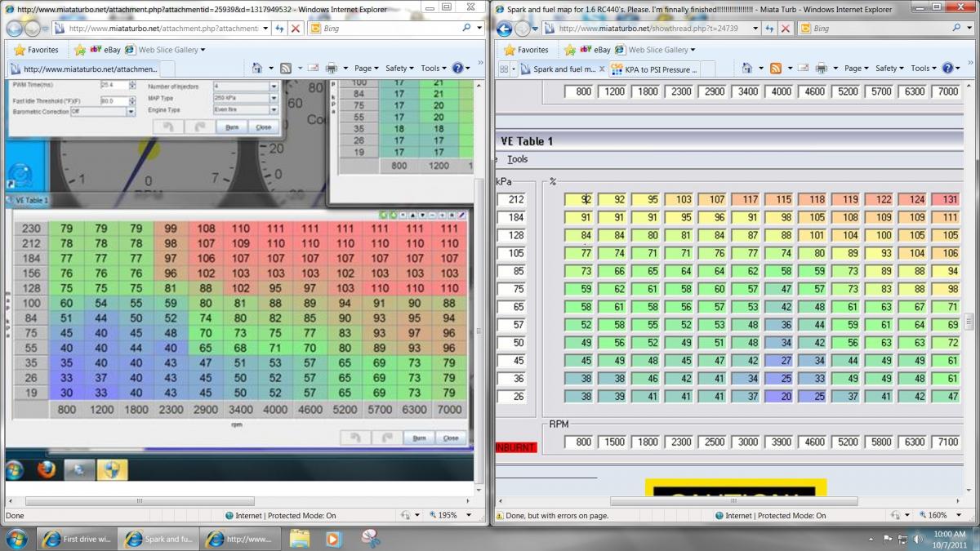Click Bing search box in the attachment.php window
The height and width of the screenshot is (551, 980).
click(x=390, y=28)
